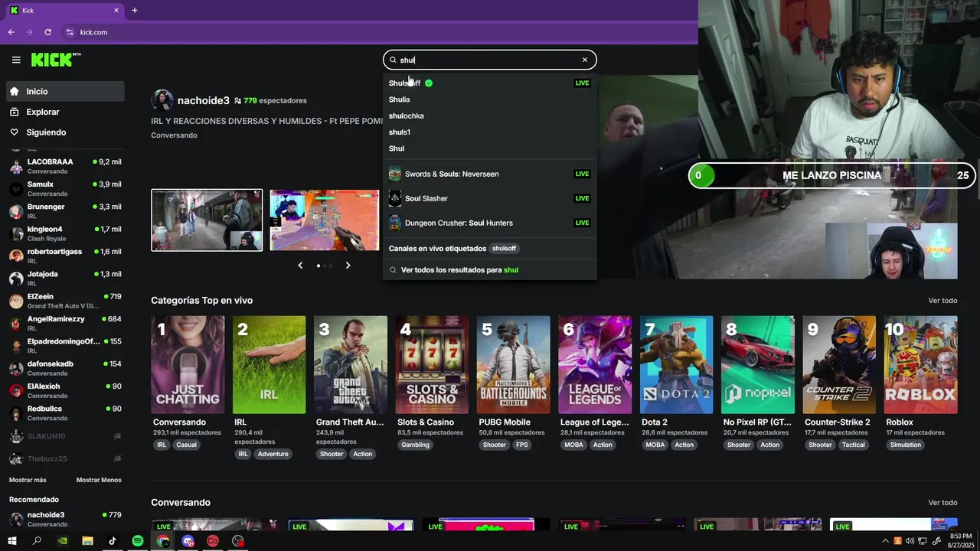Close the Kick browser tab
Viewport: 980px width, 551px height.
[x=116, y=10]
